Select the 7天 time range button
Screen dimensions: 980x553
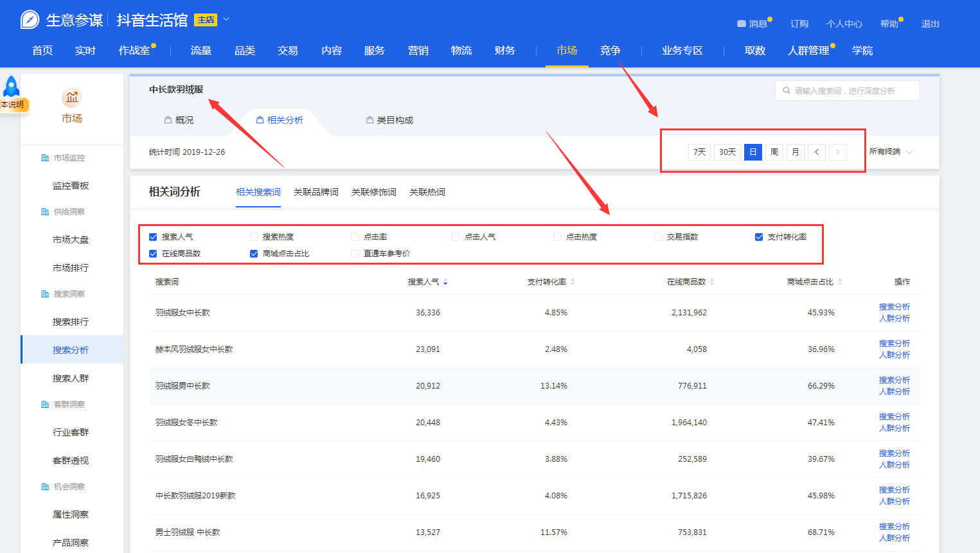pyautogui.click(x=699, y=152)
